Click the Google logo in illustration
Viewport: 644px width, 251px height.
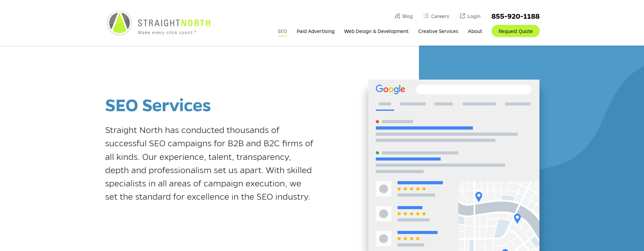(x=390, y=89)
